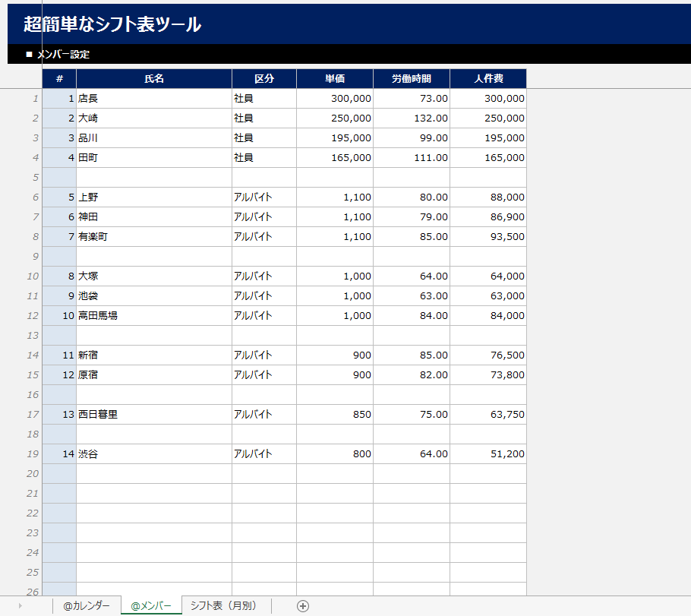Screen dimensions: 691x616
Task: Click the sheet tab scroll arrow
Action: 21,606
